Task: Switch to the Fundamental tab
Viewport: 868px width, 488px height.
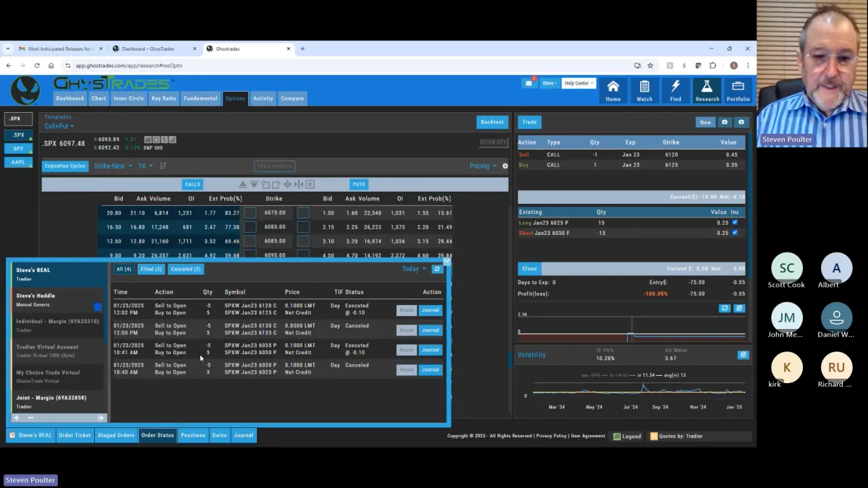Action: click(200, 98)
